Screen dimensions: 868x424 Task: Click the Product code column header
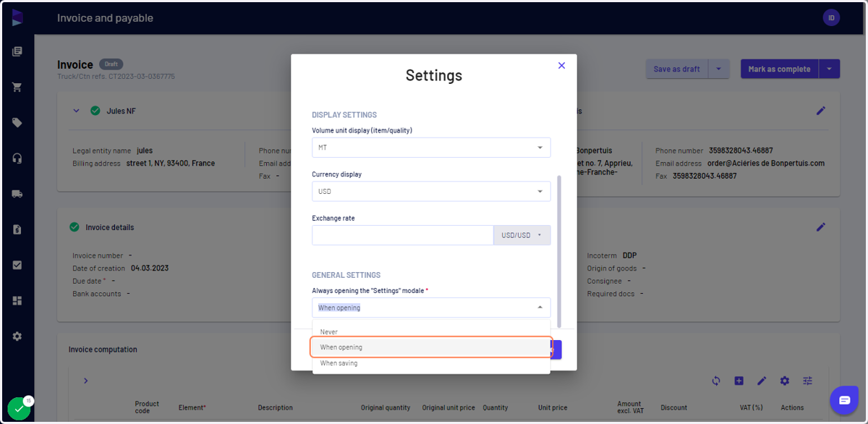click(147, 407)
